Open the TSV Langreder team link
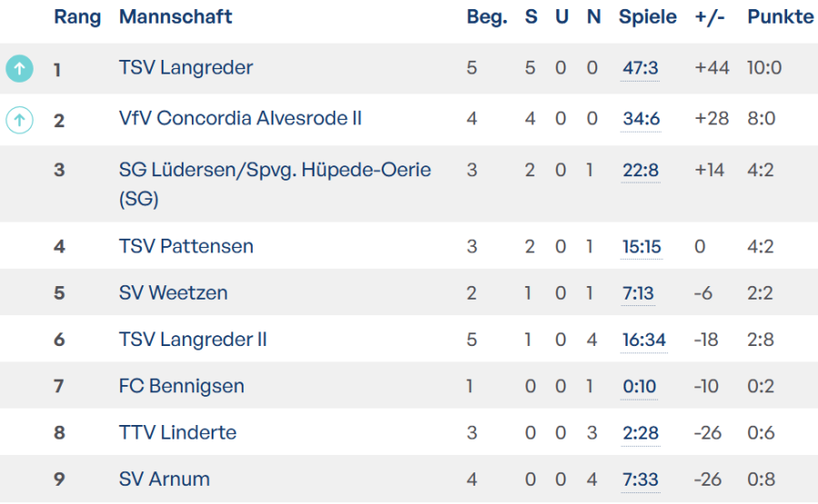The width and height of the screenshot is (818, 504). pos(185,68)
